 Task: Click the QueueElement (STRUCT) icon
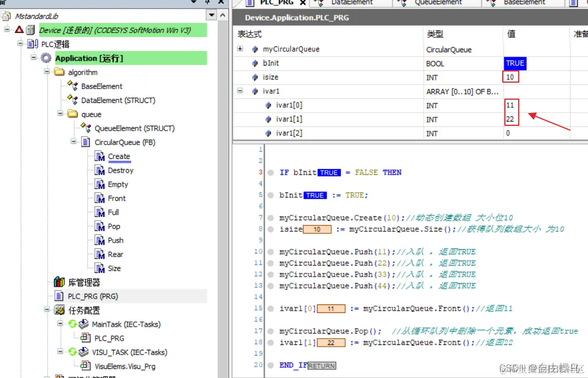click(x=86, y=128)
